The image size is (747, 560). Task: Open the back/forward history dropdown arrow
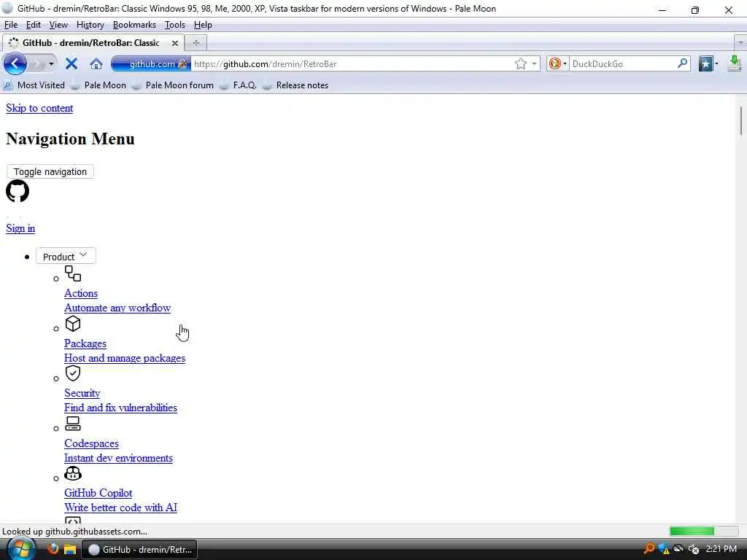(51, 63)
